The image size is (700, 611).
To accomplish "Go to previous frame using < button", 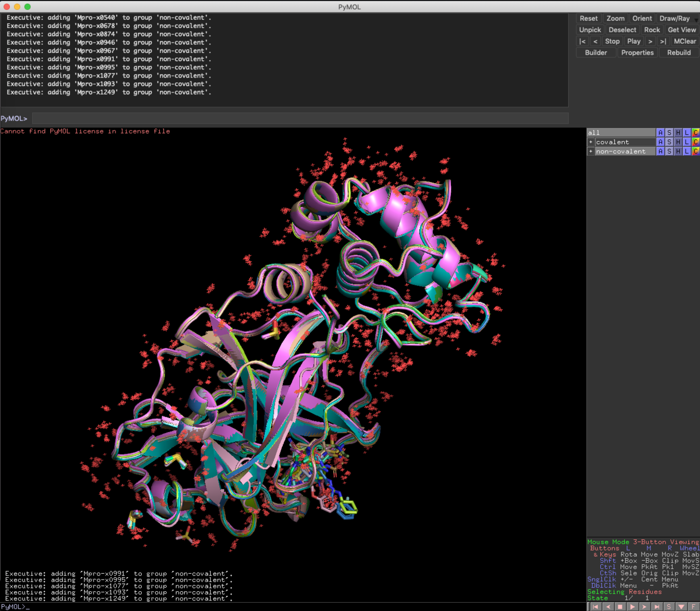I will (595, 41).
